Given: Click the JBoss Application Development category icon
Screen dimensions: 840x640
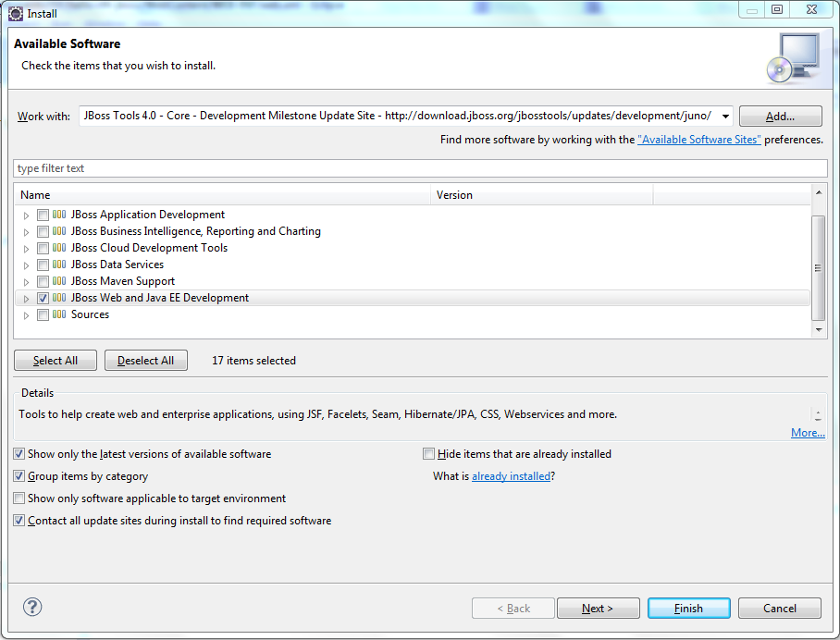Looking at the screenshot, I should click(x=59, y=215).
